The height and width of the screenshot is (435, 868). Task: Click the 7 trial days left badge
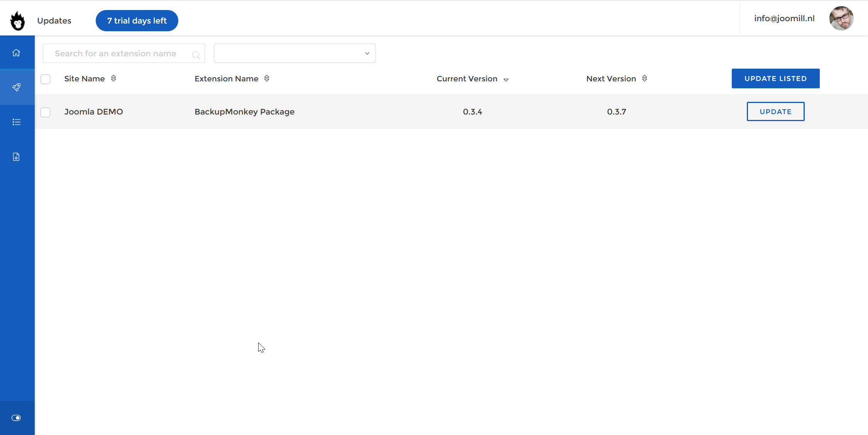point(137,21)
